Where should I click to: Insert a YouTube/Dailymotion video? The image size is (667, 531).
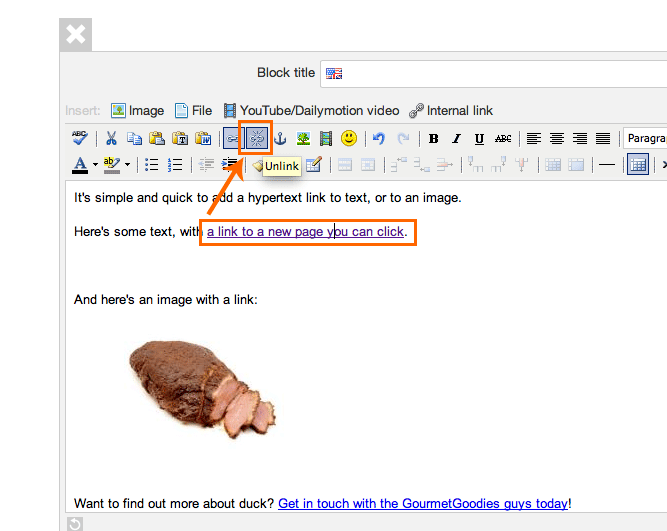pyautogui.click(x=312, y=111)
